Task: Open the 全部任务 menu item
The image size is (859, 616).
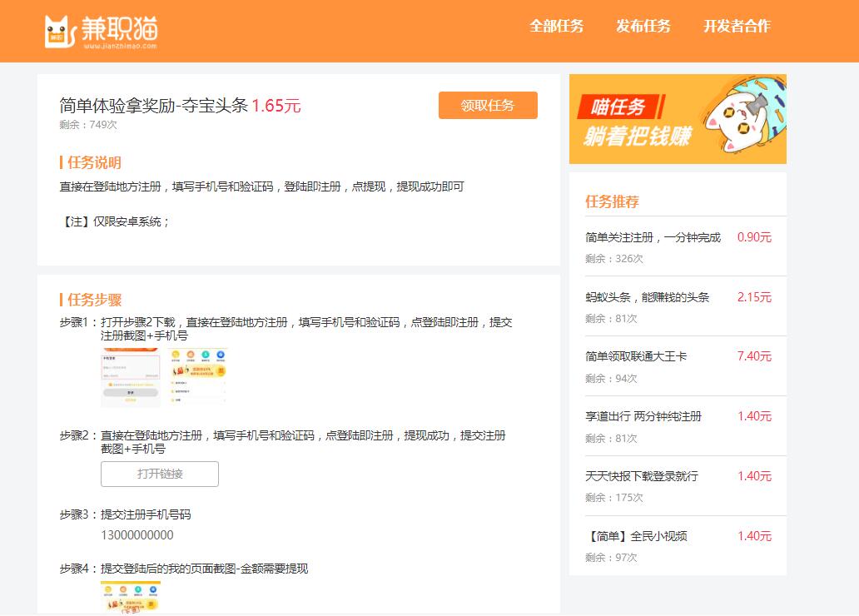Action: click(x=556, y=26)
